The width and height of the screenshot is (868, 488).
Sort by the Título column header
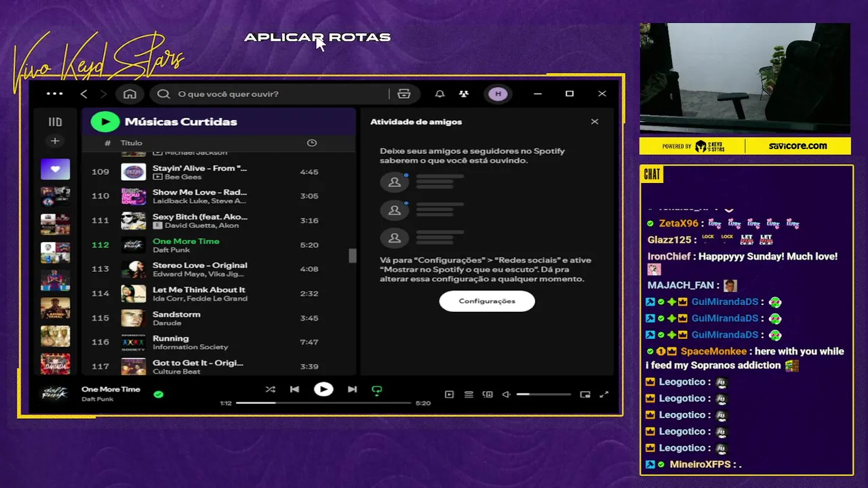pyautogui.click(x=132, y=143)
